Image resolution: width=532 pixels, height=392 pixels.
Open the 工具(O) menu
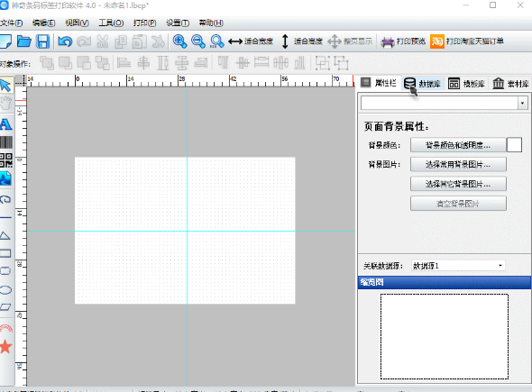[x=111, y=23]
